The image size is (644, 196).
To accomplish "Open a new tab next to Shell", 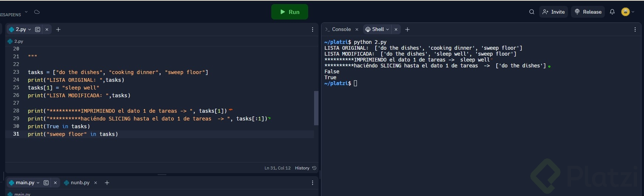I will (407, 29).
